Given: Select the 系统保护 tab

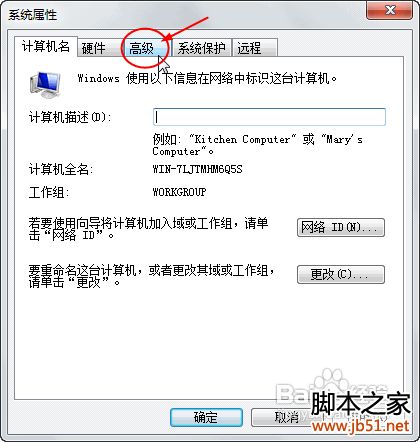Looking at the screenshot, I should pos(201,48).
